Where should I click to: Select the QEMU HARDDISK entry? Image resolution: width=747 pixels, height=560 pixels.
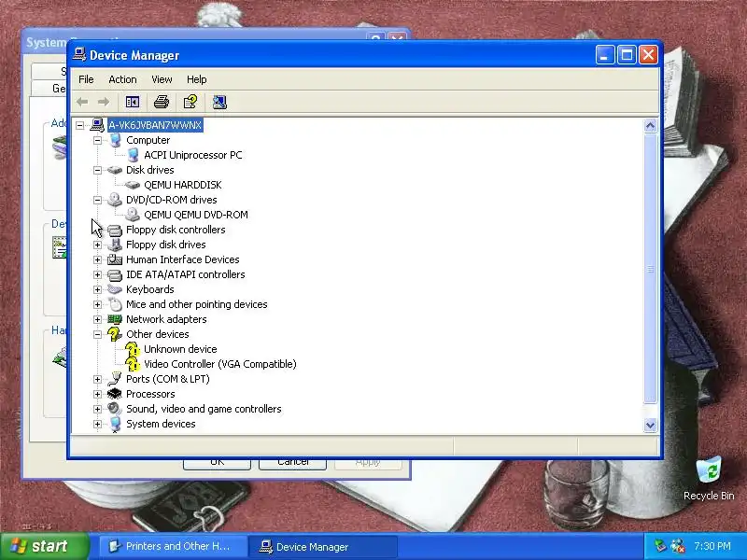point(182,185)
